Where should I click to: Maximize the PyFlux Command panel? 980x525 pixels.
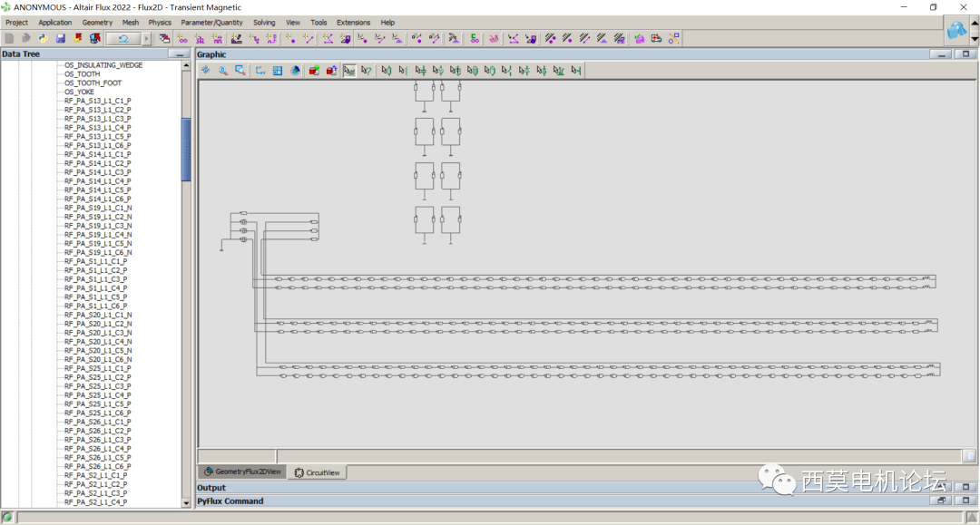965,501
